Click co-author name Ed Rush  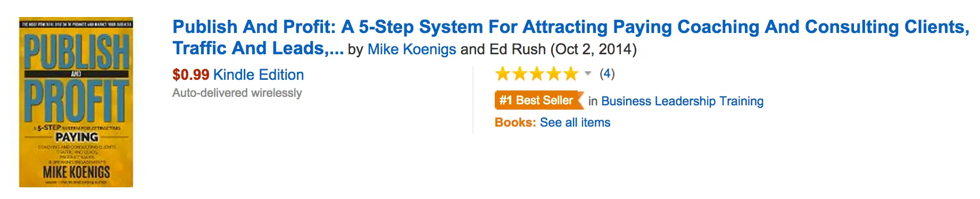click(x=518, y=49)
